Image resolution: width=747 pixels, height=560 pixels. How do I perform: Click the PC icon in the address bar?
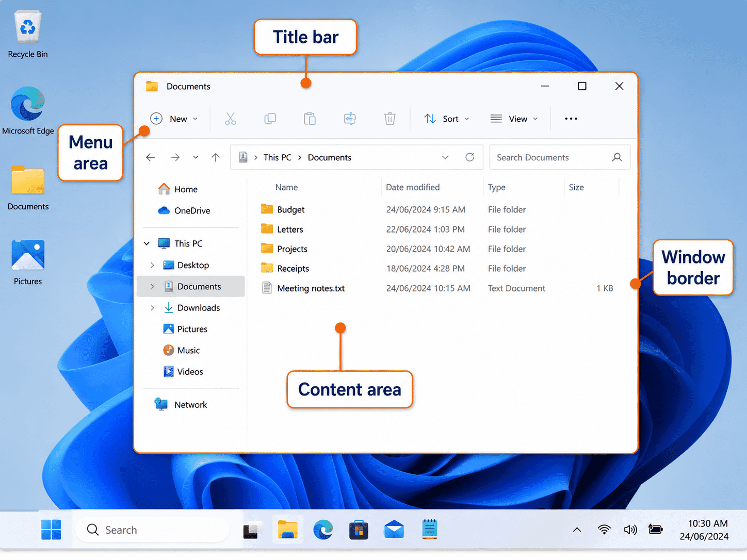pos(243,157)
